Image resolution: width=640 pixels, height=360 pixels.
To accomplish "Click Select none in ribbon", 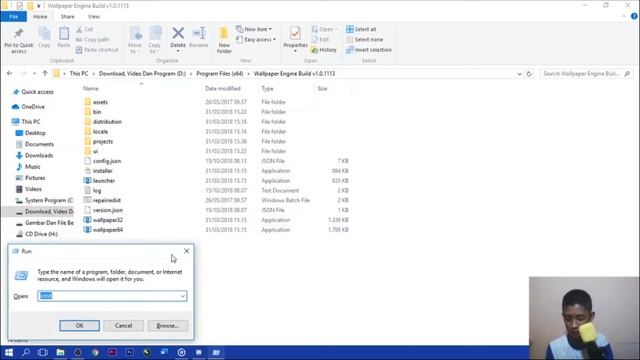I will pos(364,40).
